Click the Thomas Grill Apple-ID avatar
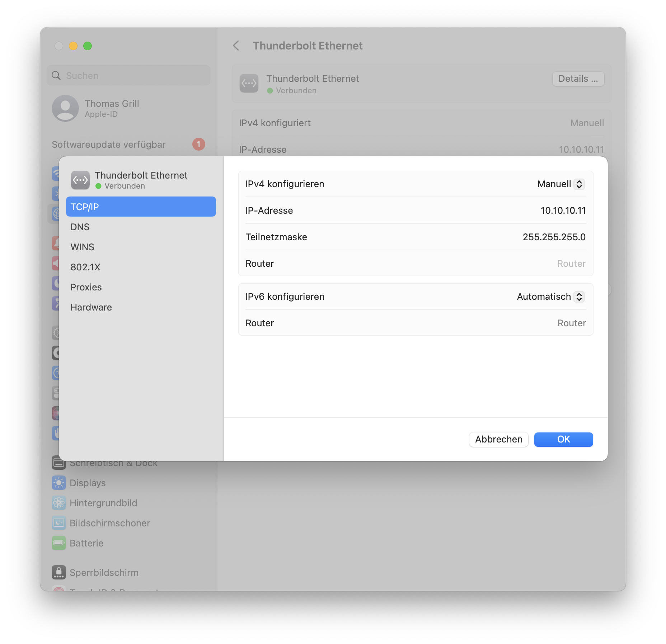666x644 pixels. point(65,108)
